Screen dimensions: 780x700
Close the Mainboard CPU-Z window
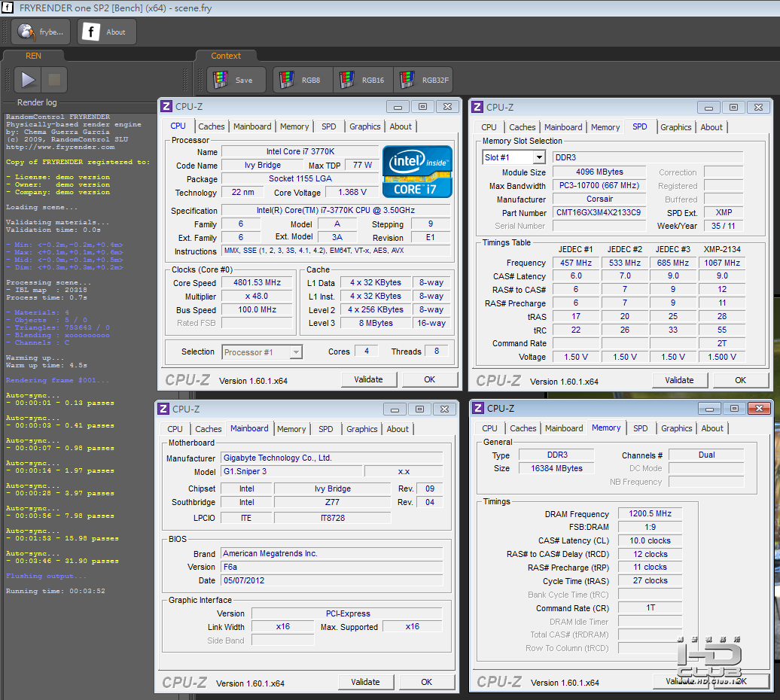pos(445,409)
